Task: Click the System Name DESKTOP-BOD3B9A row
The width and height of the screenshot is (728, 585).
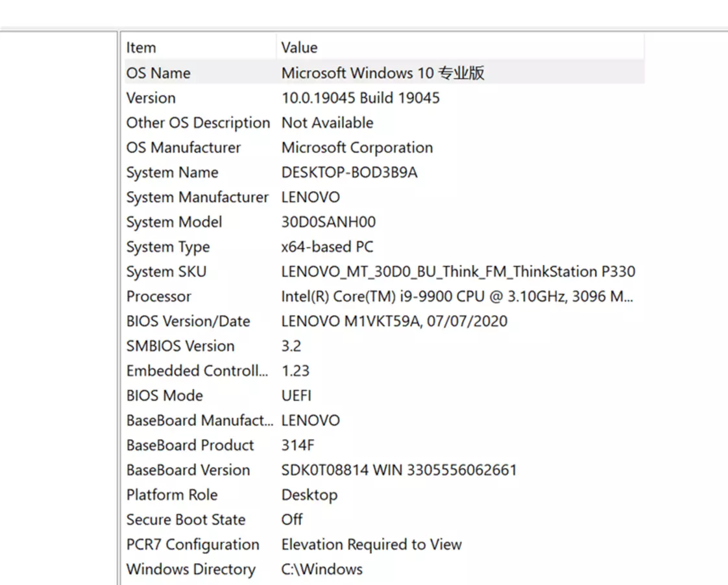Action: (172, 173)
